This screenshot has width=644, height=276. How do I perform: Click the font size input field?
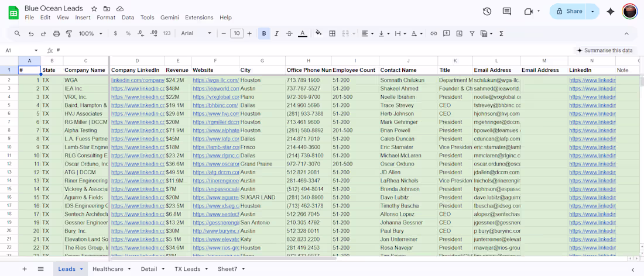point(237,34)
